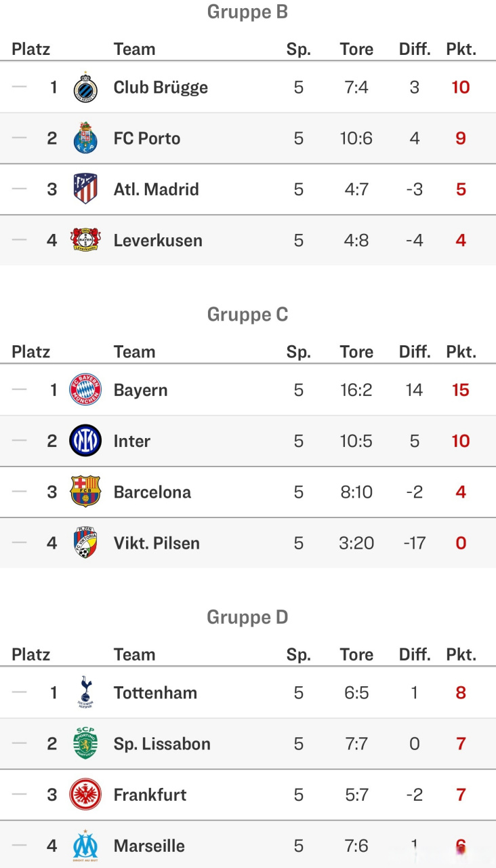This screenshot has width=496, height=868.
Task: Click the Pkt. column header in Gruppe B
Action: (x=461, y=50)
